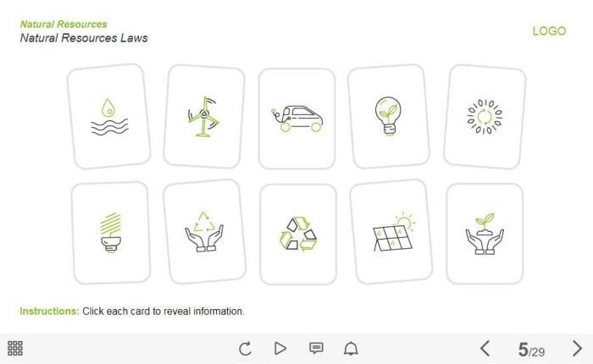Advance to next slide with right chevron
593x364 pixels.
pos(577,348)
